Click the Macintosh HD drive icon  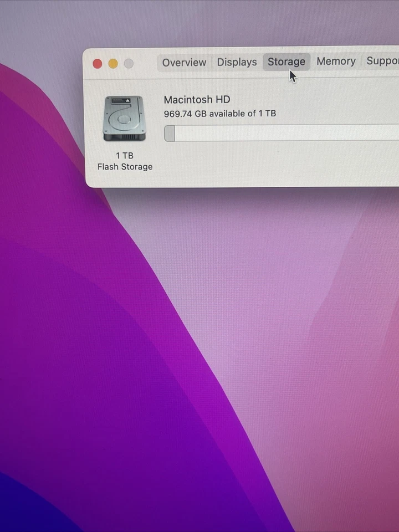125,119
